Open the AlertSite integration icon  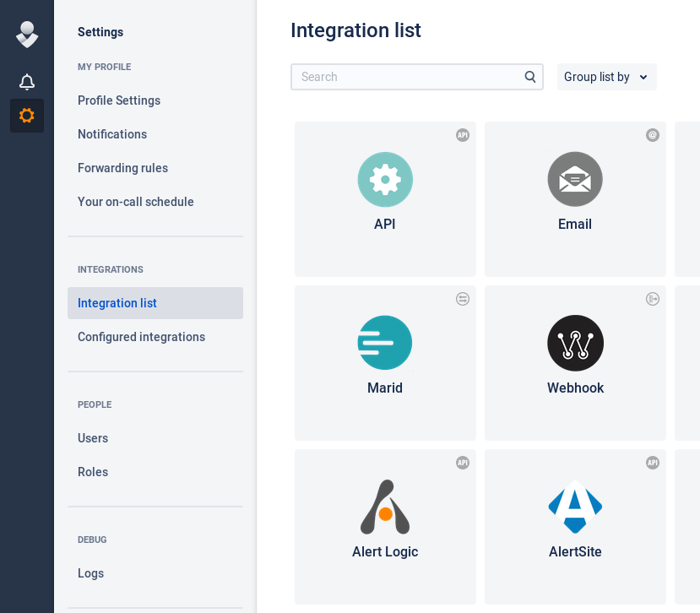pyautogui.click(x=575, y=507)
